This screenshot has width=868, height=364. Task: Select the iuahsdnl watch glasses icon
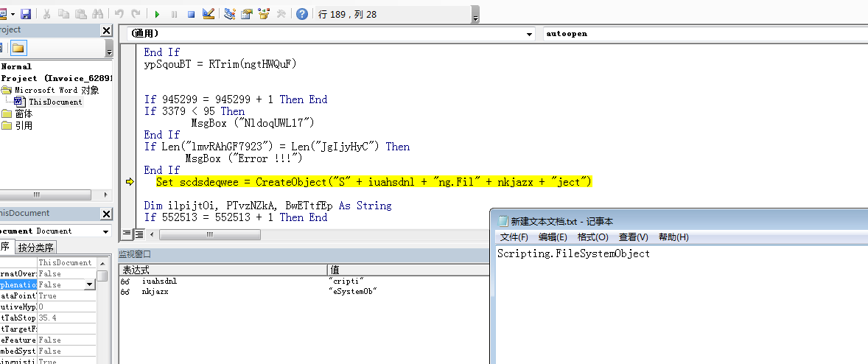pos(126,281)
